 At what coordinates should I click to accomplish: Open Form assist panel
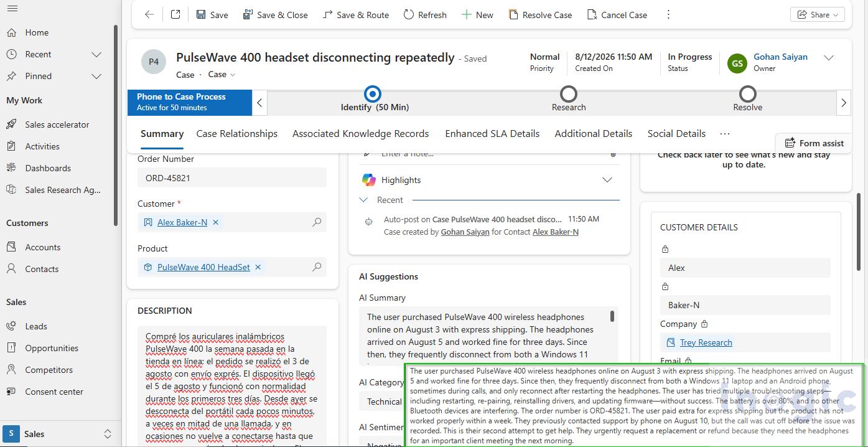814,143
